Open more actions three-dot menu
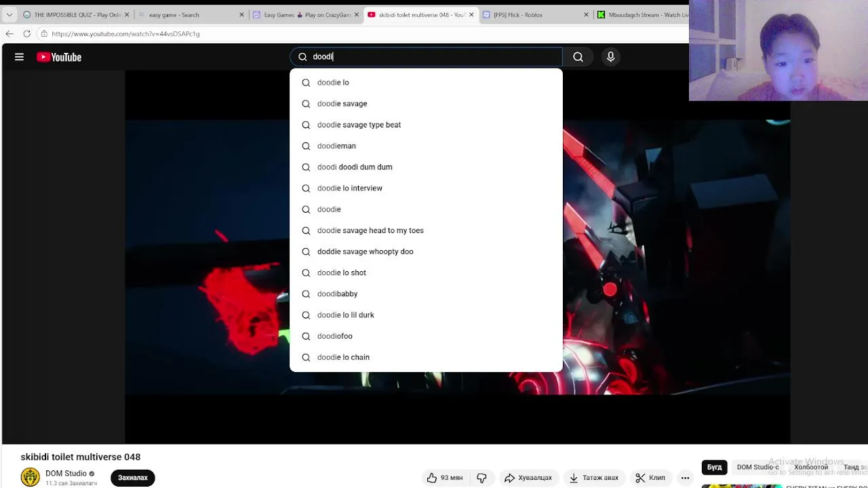 pyautogui.click(x=685, y=478)
